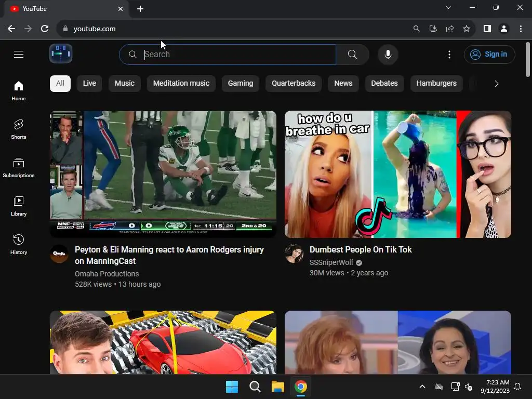Viewport: 532px width, 399px height.
Task: Open Chrome profile icon
Action: click(x=504, y=29)
